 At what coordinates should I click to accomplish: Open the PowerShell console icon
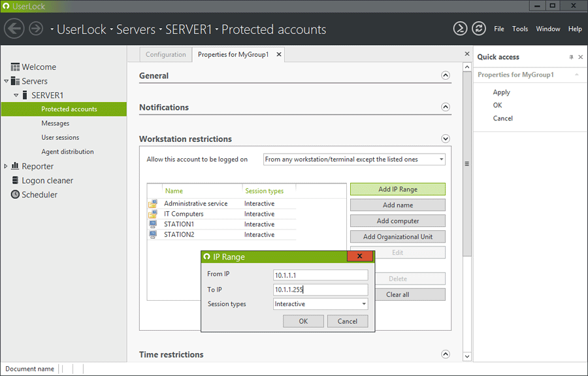click(461, 29)
